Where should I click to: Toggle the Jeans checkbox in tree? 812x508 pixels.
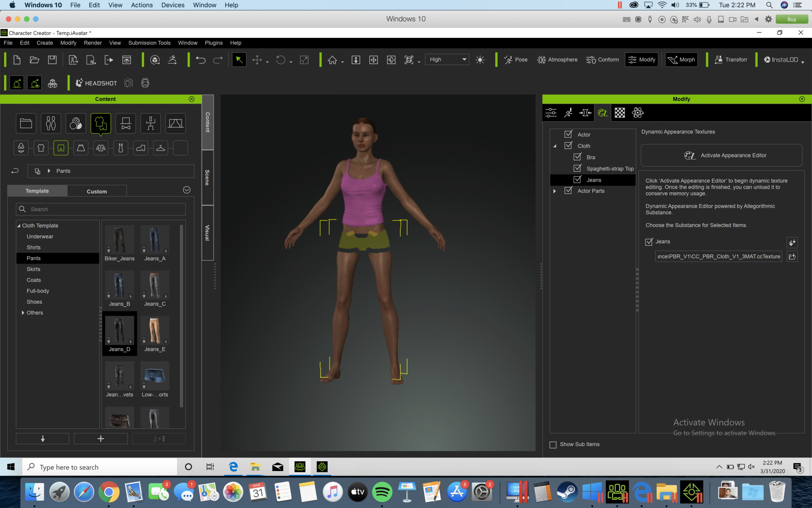click(577, 180)
